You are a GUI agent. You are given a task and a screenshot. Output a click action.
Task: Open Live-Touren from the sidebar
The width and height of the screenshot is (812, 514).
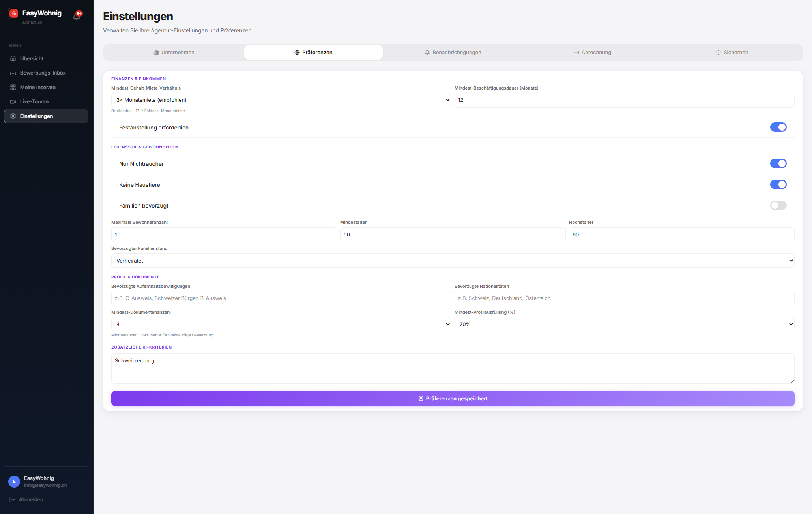pyautogui.click(x=34, y=101)
